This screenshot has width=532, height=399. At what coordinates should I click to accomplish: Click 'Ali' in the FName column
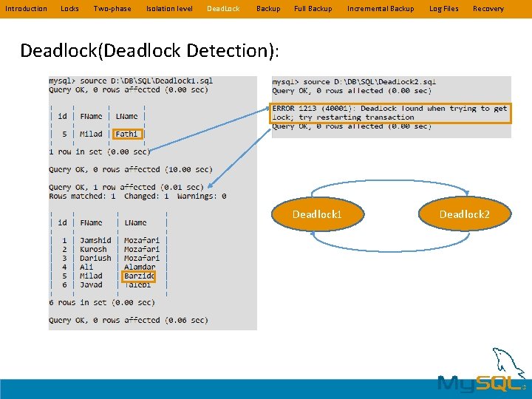[x=86, y=267]
